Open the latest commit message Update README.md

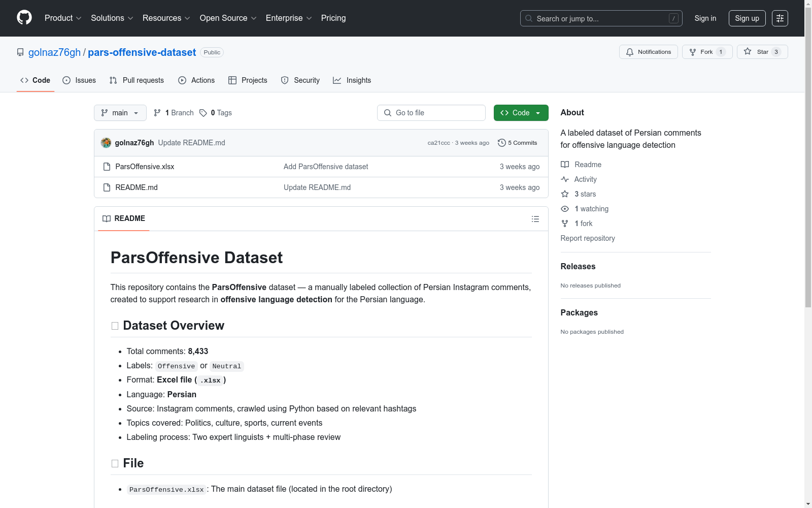pos(192,143)
